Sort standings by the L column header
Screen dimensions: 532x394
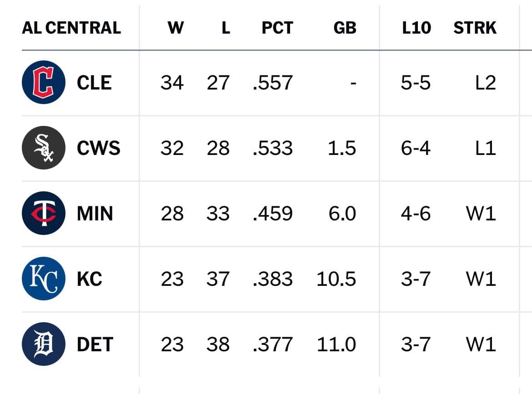click(x=226, y=28)
